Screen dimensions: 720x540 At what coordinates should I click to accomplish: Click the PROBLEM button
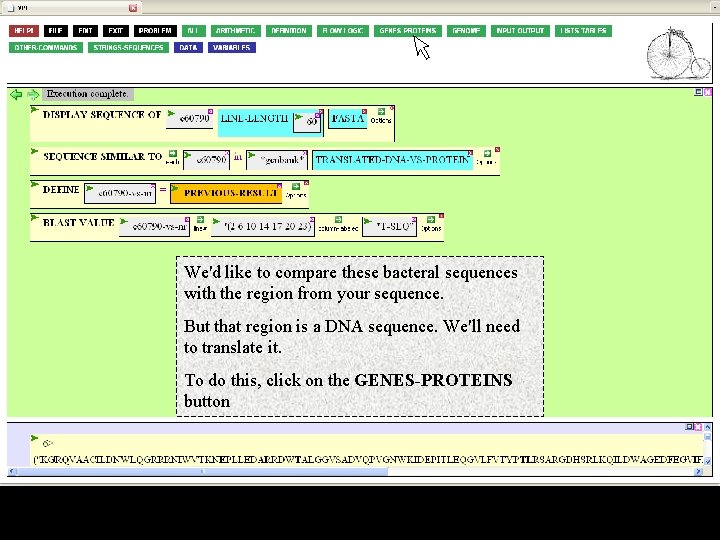tap(155, 31)
